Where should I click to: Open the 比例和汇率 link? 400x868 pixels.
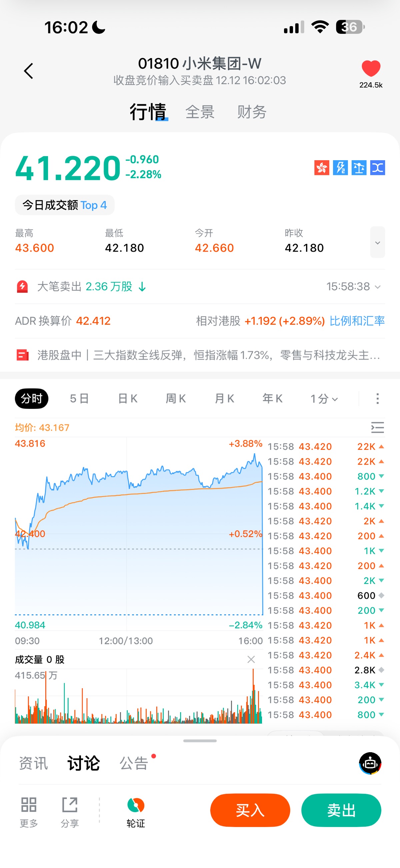[x=357, y=321]
